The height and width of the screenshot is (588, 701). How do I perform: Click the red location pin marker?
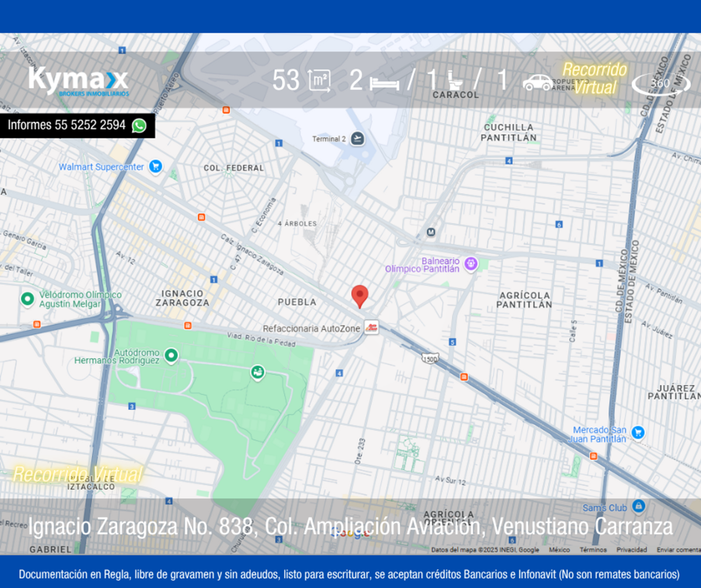coord(360,296)
